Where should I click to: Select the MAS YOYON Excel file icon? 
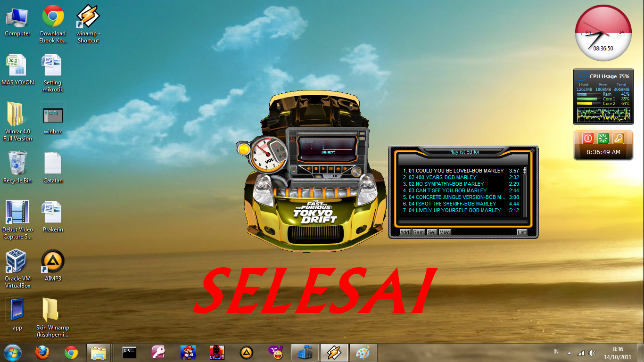tap(17, 71)
